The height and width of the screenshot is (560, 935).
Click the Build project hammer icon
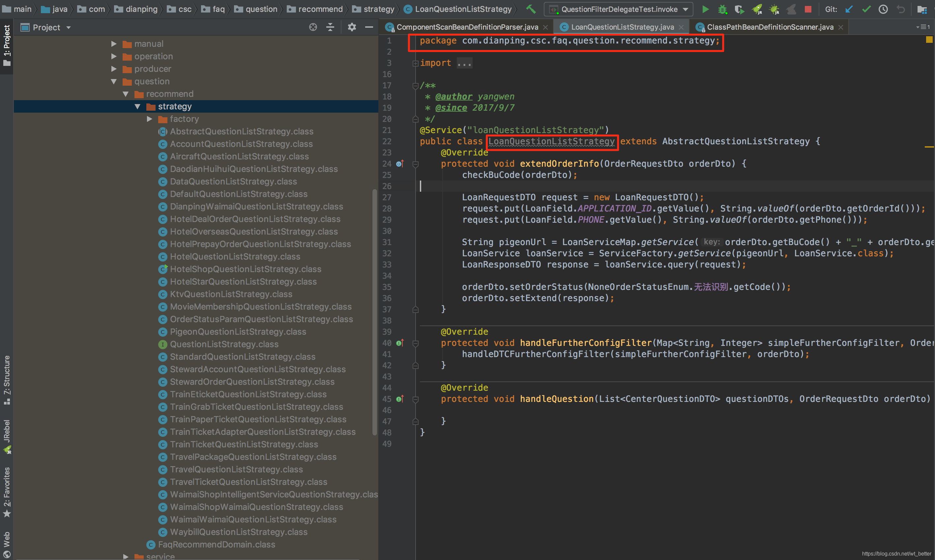click(531, 9)
